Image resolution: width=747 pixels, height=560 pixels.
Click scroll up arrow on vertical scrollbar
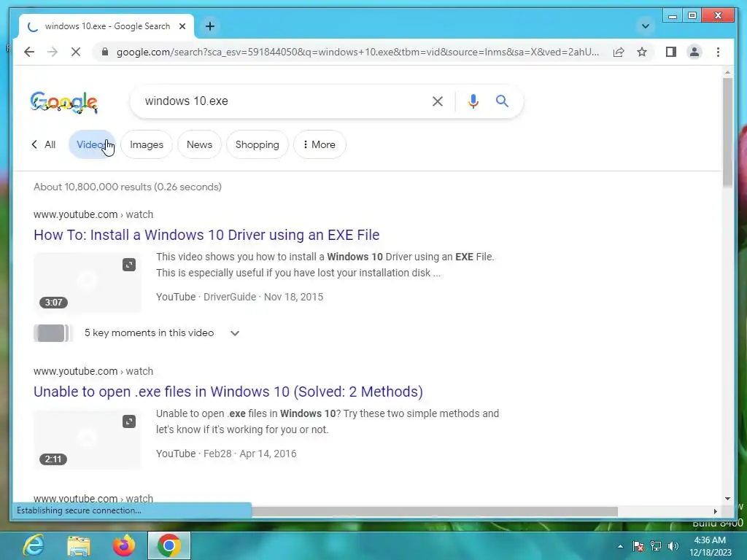pyautogui.click(x=727, y=72)
